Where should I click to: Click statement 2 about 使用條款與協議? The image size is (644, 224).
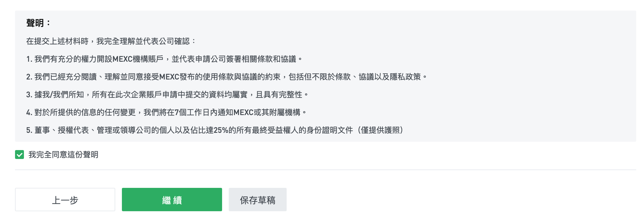226,77
